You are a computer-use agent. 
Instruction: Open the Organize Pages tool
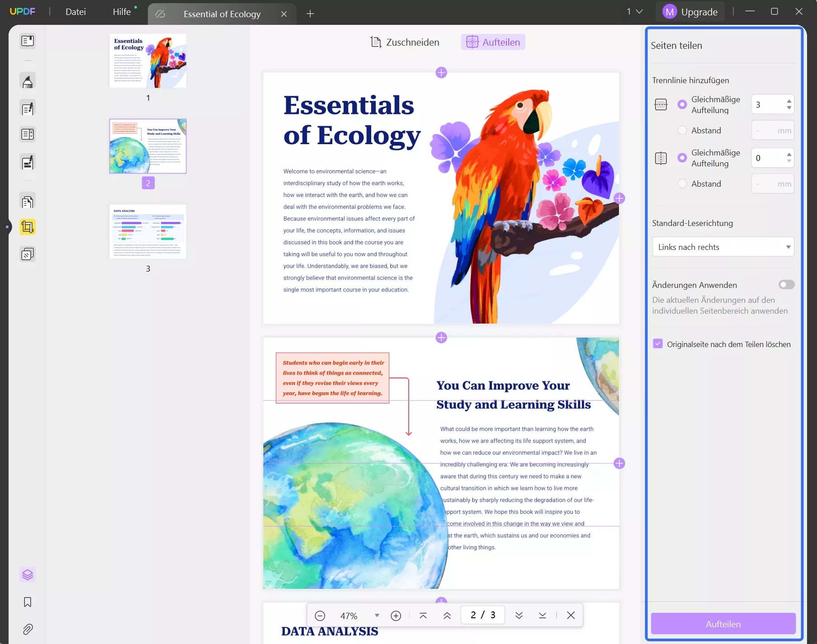28,202
